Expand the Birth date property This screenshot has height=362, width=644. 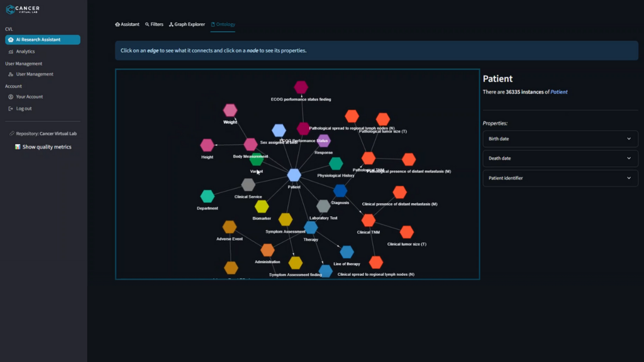click(560, 139)
